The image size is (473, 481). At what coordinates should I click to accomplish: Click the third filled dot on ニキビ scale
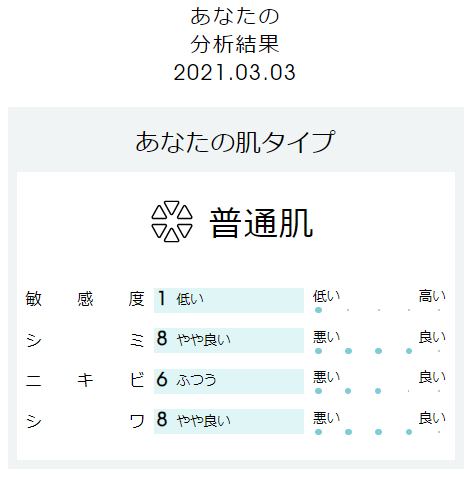tap(378, 391)
